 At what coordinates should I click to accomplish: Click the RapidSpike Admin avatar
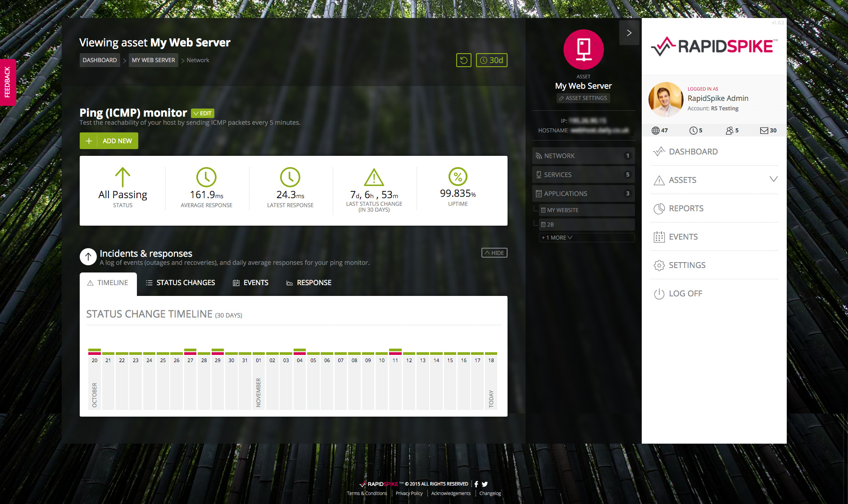[666, 100]
